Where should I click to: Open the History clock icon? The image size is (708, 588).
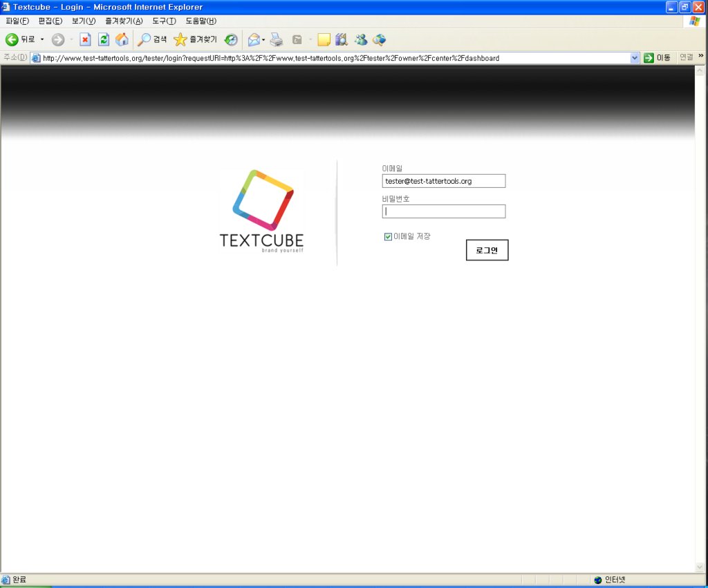231,39
